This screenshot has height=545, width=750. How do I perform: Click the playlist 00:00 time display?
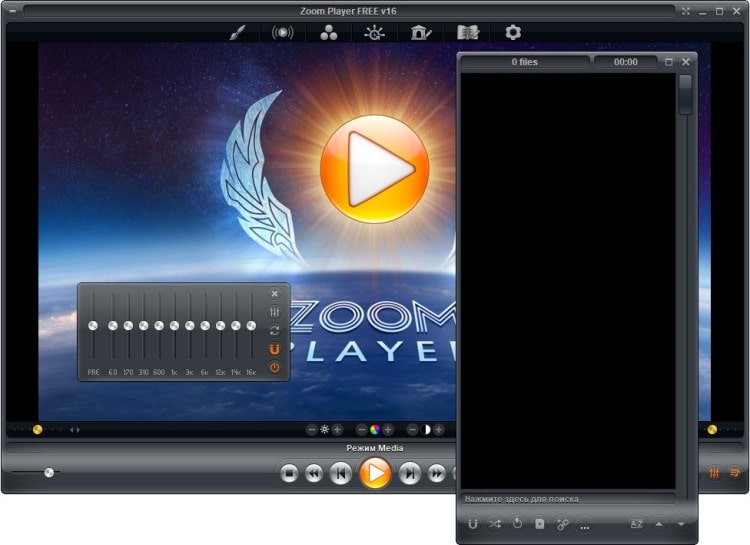point(626,62)
